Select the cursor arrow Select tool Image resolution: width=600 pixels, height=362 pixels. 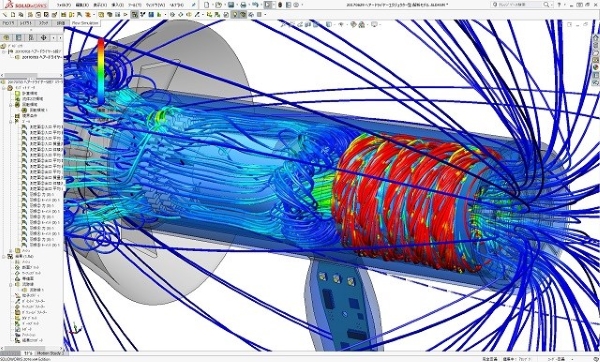click(268, 5)
